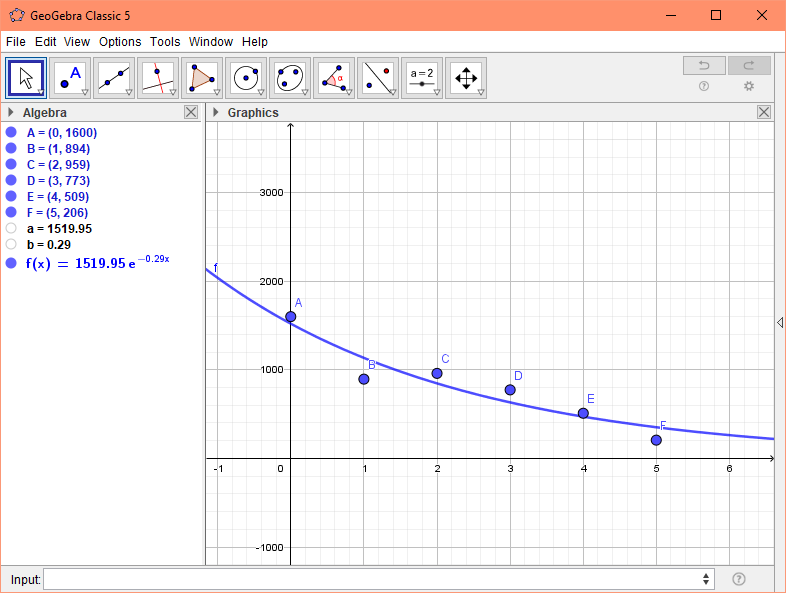This screenshot has height=593, width=786.
Task: Show slider b in graphics
Action: (x=11, y=245)
